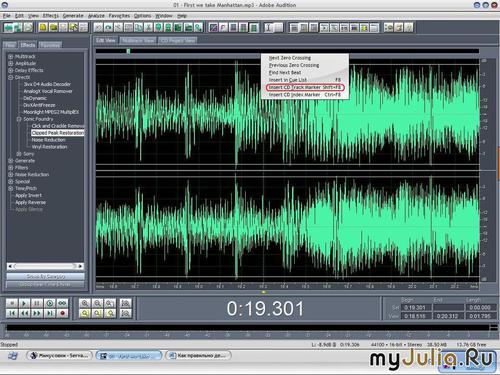Choose Insert in Cue List
The image size is (500, 375).
(305, 80)
